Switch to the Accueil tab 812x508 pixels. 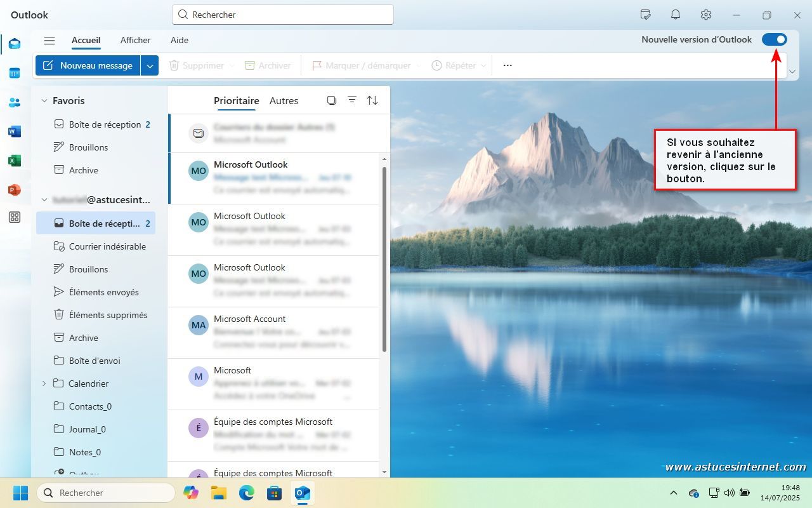click(86, 40)
